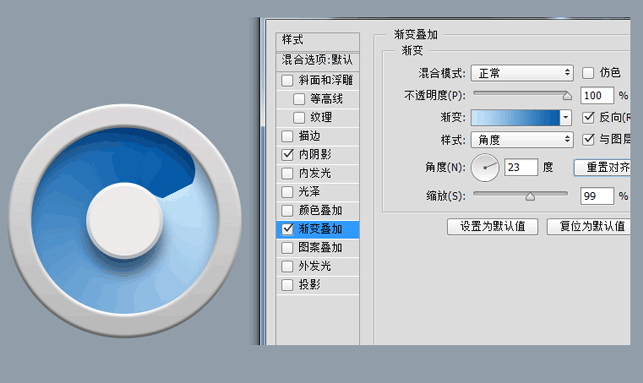Enable the 外发光 checkbox
This screenshot has height=383, width=643.
click(x=287, y=267)
